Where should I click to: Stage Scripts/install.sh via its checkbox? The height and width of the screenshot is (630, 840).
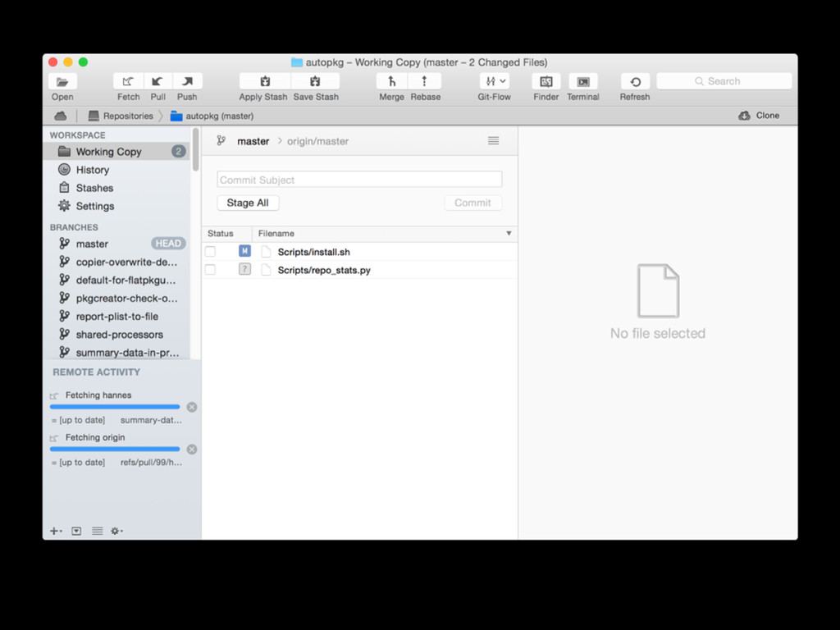pos(211,252)
